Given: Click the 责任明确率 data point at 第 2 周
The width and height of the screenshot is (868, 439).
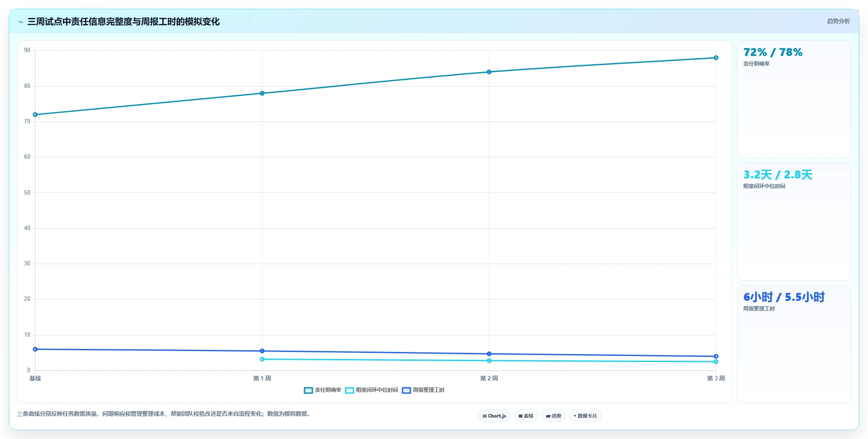Looking at the screenshot, I should (489, 72).
